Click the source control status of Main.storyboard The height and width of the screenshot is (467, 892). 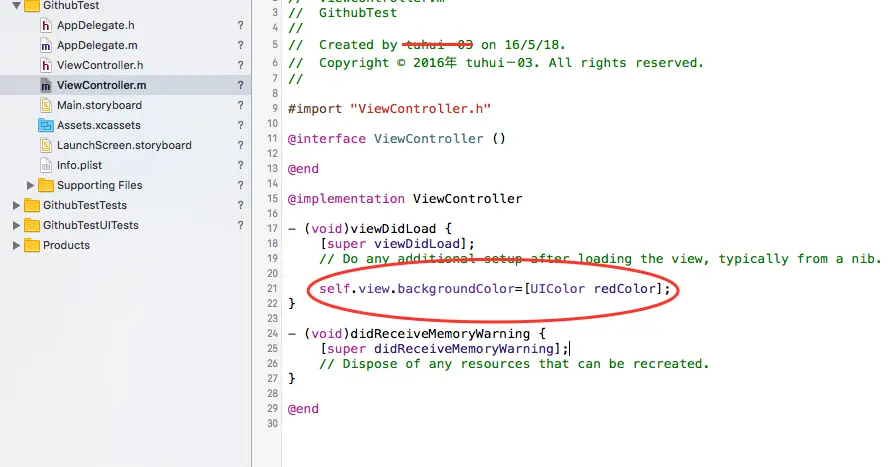240,105
